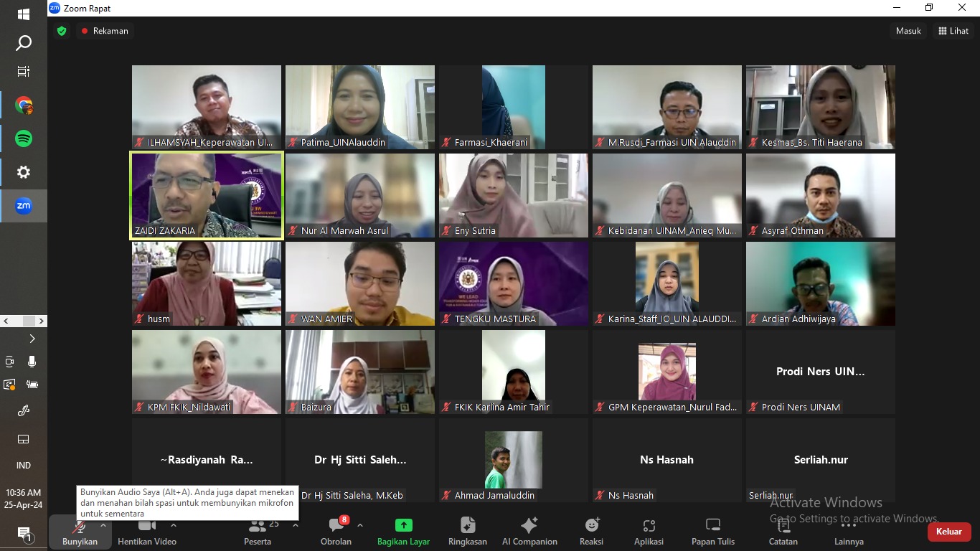Viewport: 980px width, 551px height.
Task: Open Windows Settings gear in taskbar
Action: 24,172
